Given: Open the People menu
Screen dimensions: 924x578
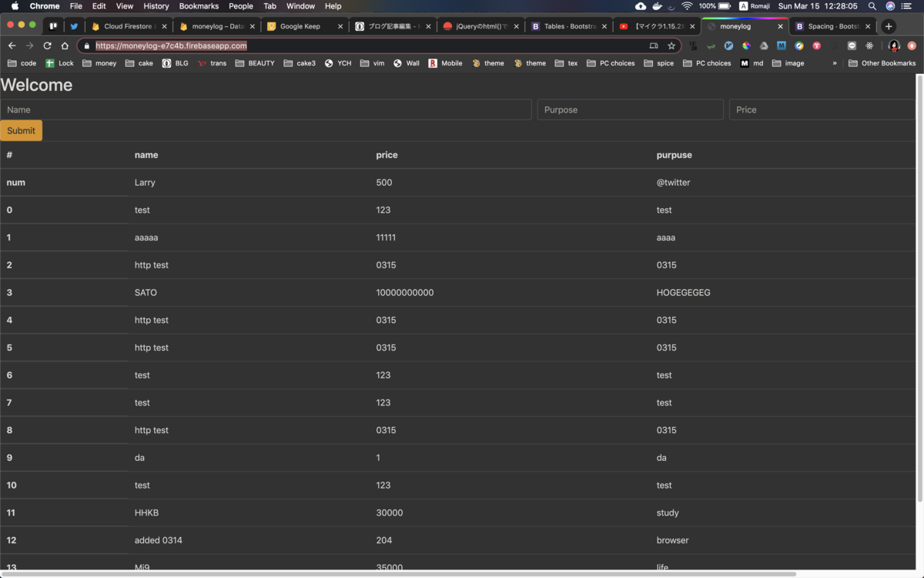Looking at the screenshot, I should tap(241, 6).
